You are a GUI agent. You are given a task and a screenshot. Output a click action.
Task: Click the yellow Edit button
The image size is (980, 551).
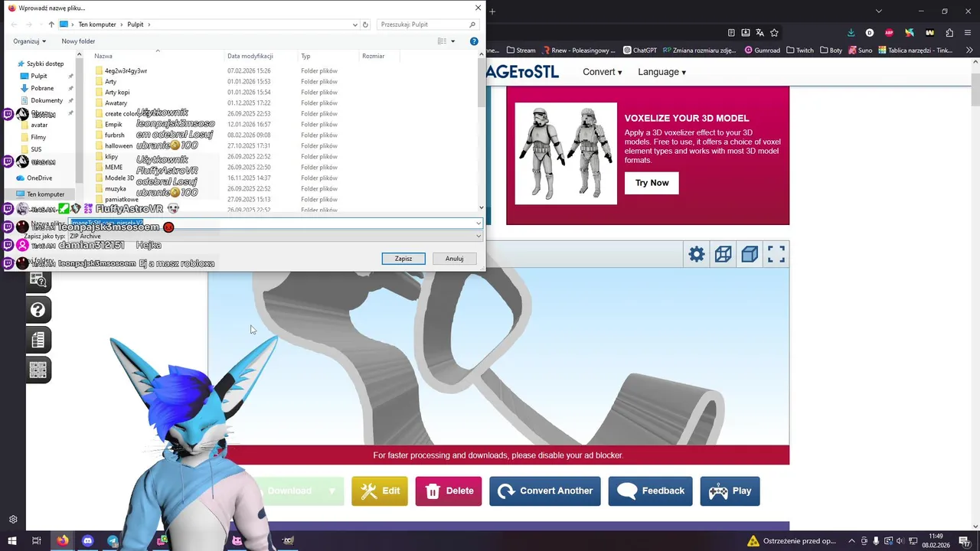point(380,491)
